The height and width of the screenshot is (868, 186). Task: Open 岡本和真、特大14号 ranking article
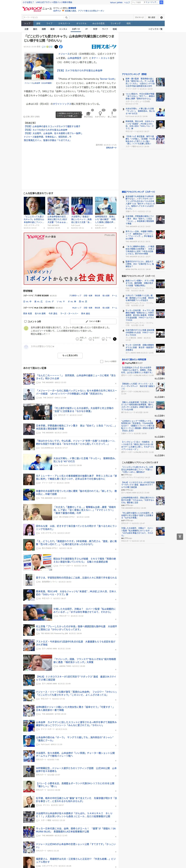point(143,126)
